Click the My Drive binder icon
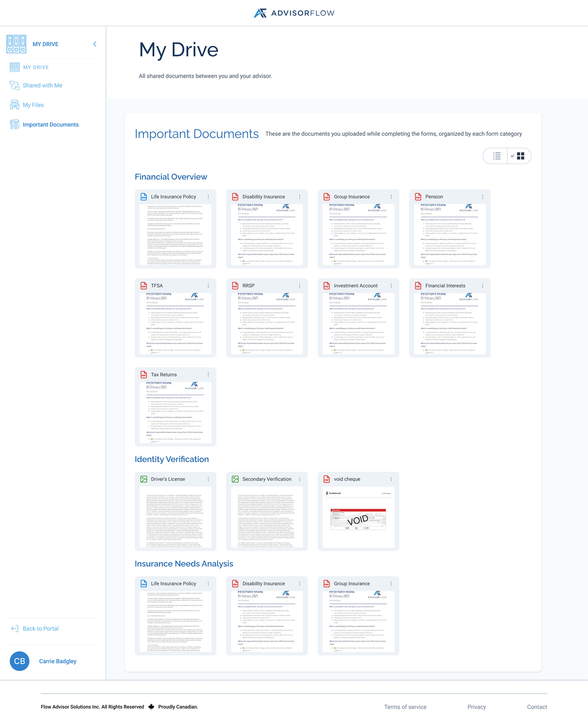Screen dimensions: 588x724 coord(16,43)
